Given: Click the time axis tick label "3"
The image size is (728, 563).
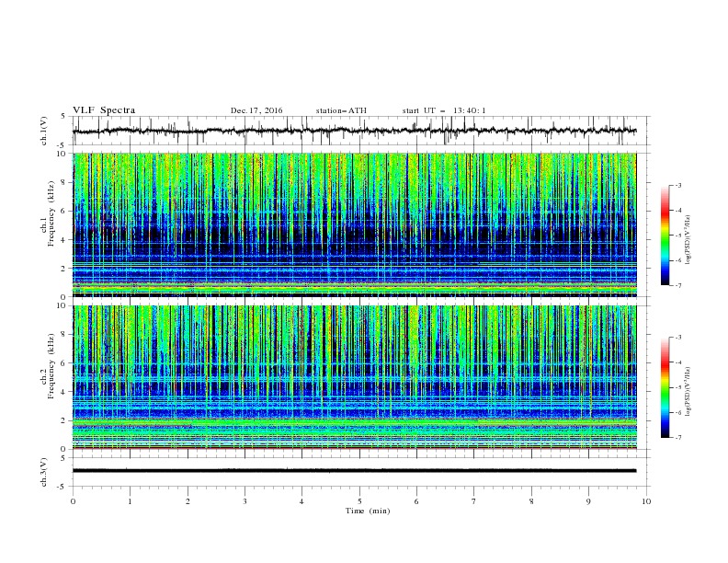Looking at the screenshot, I should click(x=245, y=501).
